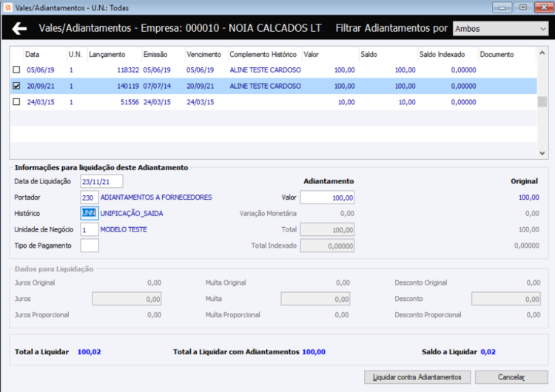This screenshot has width=555, height=392.
Task: Check the 05/06/19 entry checkbox
Action: 16,70
